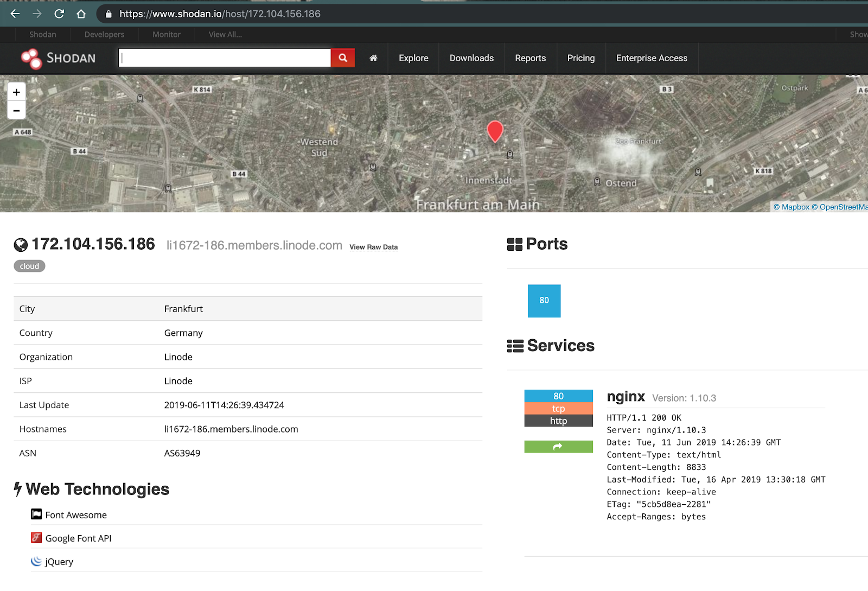
Task: Click the Google Font API icon
Action: [x=36, y=537]
